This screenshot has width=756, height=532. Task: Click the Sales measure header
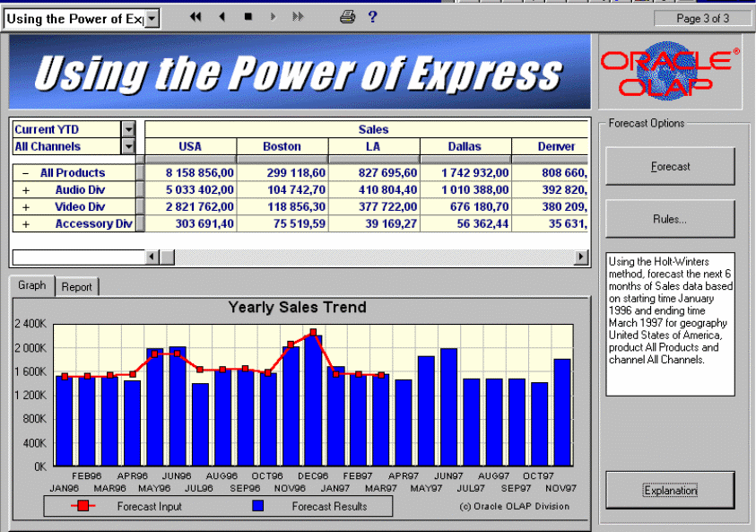pos(367,129)
